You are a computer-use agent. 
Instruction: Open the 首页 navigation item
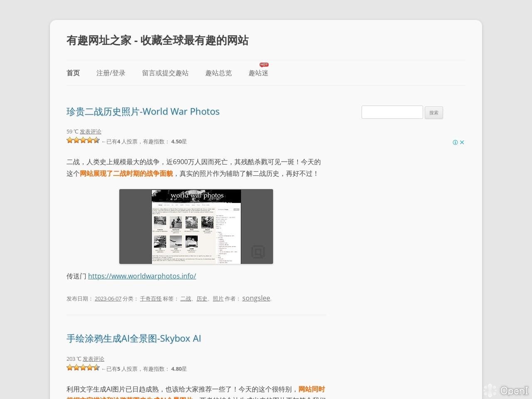(73, 73)
